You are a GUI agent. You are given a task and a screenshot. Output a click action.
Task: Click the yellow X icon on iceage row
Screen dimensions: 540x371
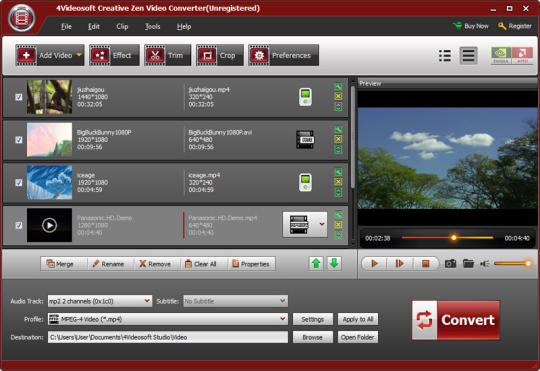[339, 182]
